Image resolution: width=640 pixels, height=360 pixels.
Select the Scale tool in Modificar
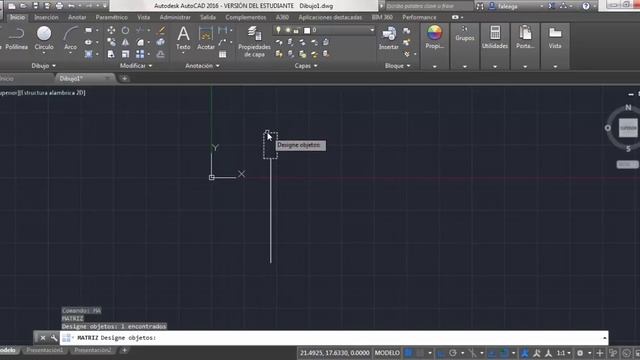125,54
